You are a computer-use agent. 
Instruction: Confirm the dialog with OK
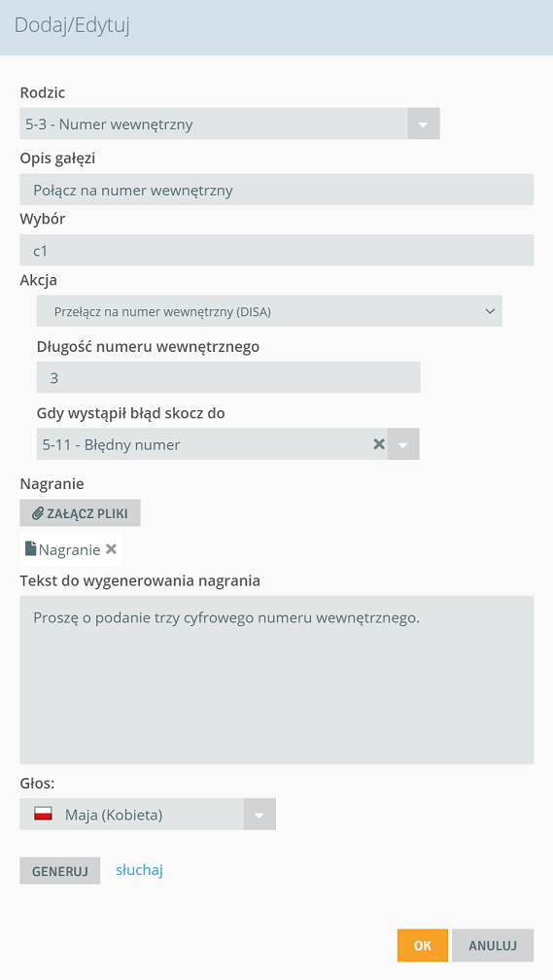click(x=423, y=945)
